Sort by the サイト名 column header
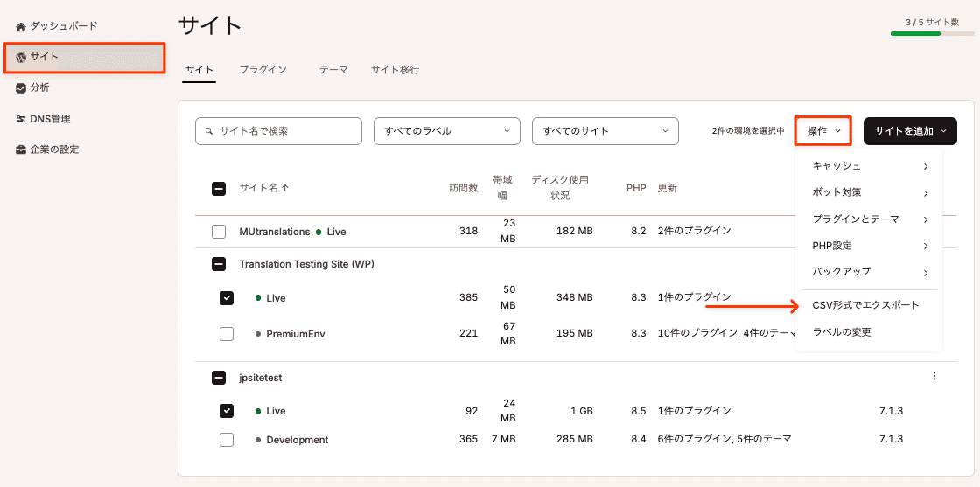 click(x=258, y=187)
